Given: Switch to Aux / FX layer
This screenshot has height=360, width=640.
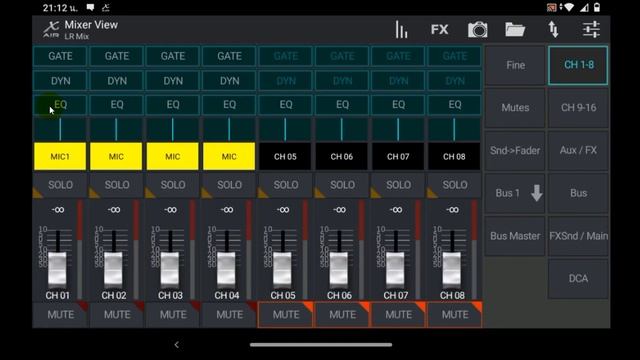Looking at the screenshot, I should [578, 150].
